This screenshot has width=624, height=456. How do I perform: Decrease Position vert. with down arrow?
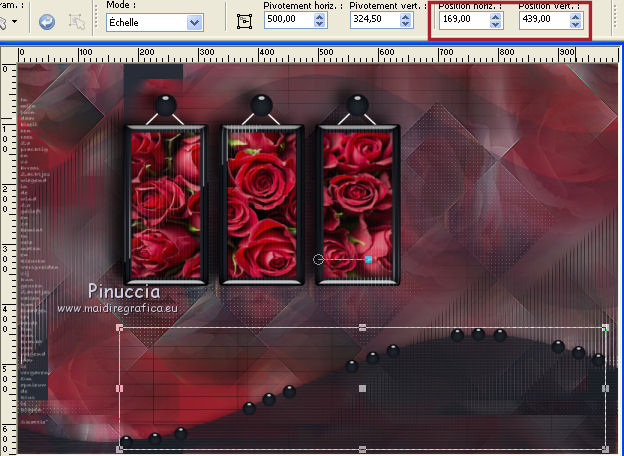(575, 24)
